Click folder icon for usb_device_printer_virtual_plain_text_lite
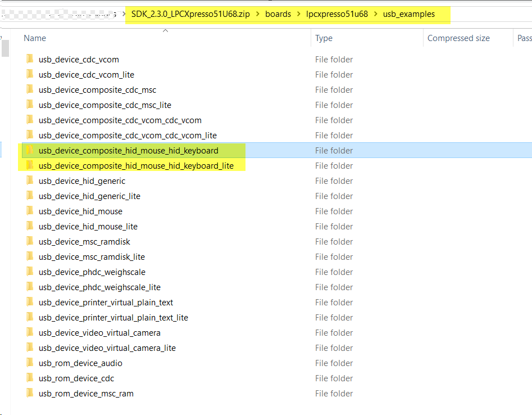This screenshot has height=415, width=532. pos(30,317)
